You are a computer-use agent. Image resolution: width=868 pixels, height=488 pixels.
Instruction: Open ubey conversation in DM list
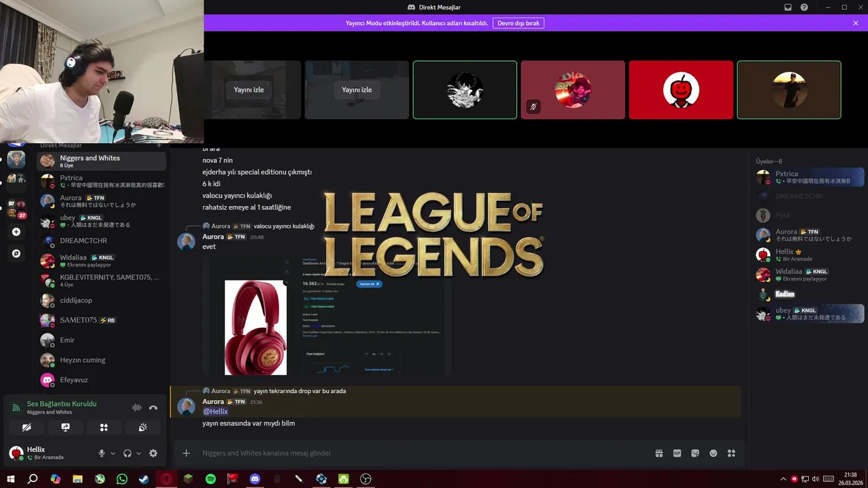coord(102,221)
